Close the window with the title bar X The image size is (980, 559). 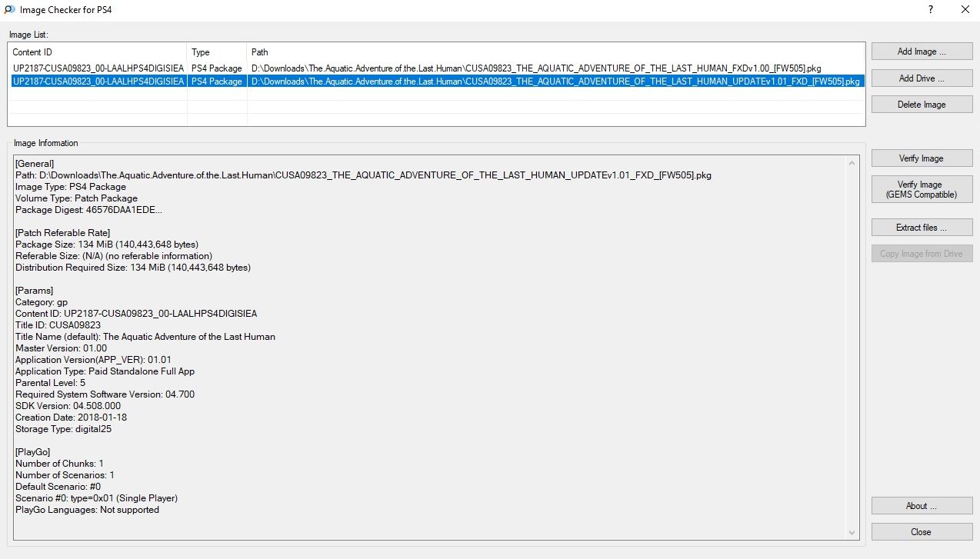965,10
